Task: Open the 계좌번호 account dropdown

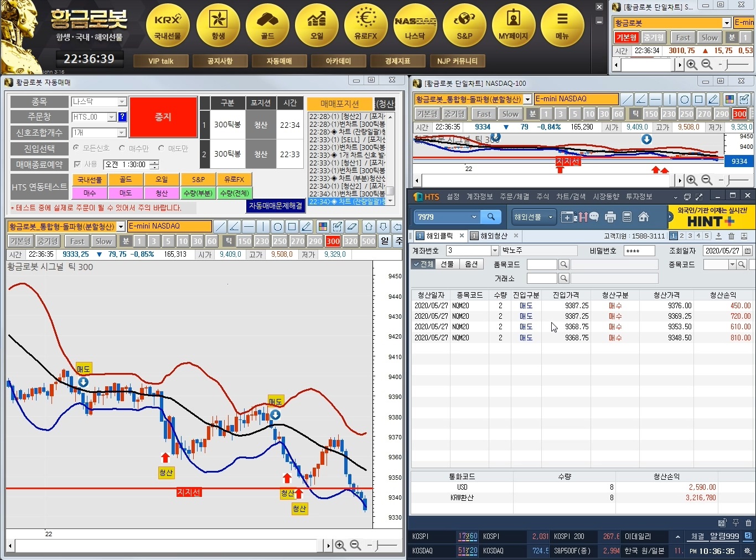Action: pyautogui.click(x=495, y=251)
